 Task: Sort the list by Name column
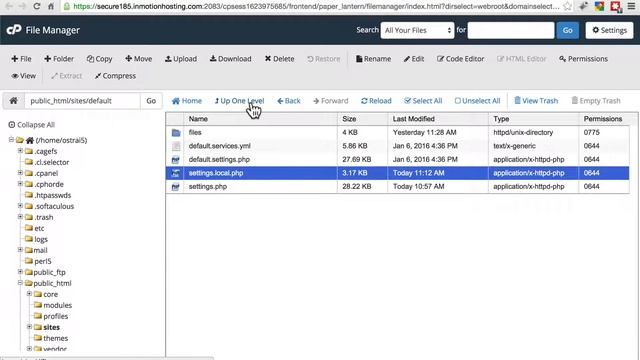[x=198, y=119]
